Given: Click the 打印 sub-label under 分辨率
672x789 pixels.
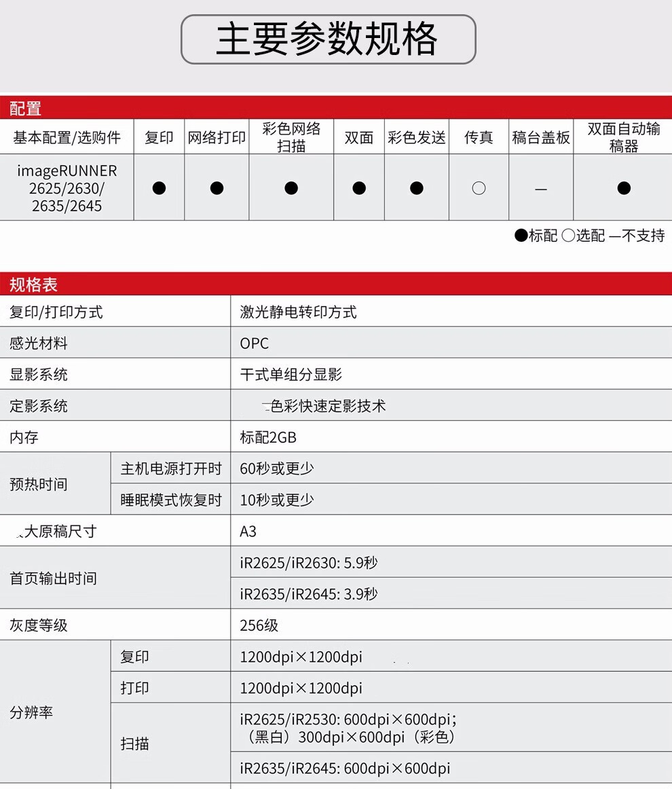Looking at the screenshot, I should 134,688.
